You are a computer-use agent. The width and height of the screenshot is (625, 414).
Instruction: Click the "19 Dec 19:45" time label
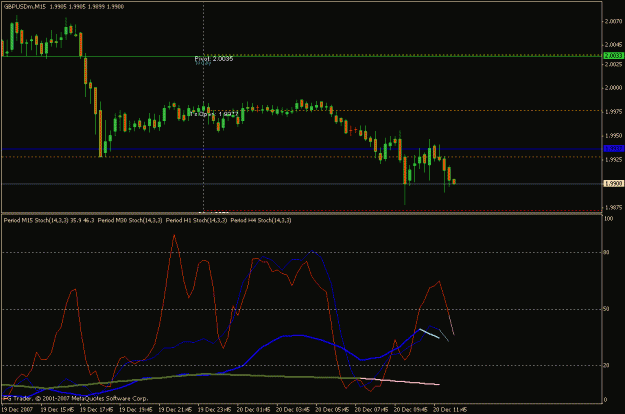136,409
